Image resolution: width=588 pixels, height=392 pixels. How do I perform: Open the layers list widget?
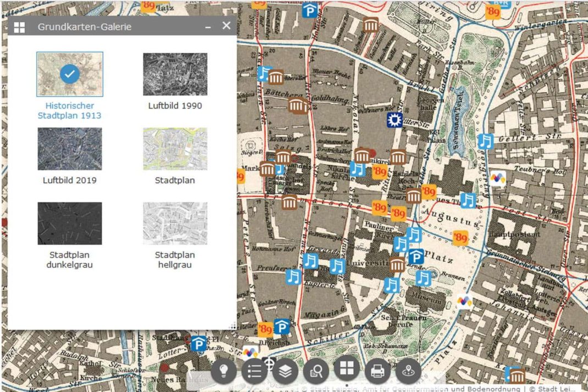pyautogui.click(x=285, y=371)
